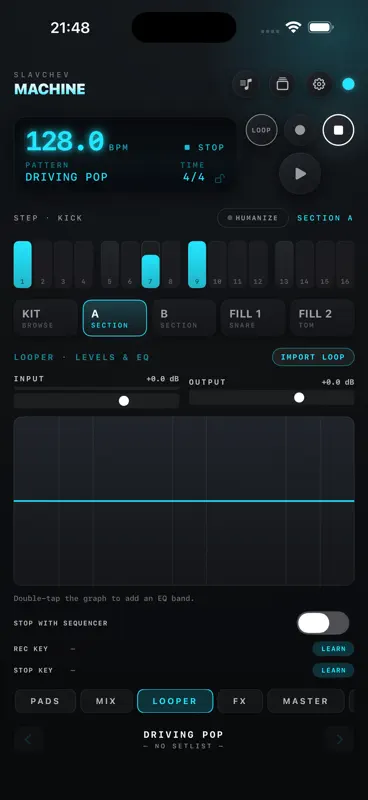Screen dimensions: 368x800
Task: Tap the cyan status dot indicator
Action: [349, 84]
